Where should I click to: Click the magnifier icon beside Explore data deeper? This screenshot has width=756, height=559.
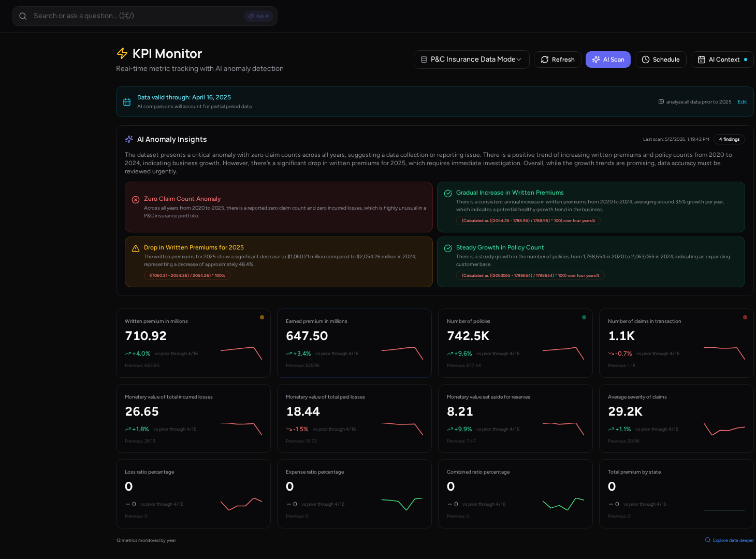click(x=708, y=540)
